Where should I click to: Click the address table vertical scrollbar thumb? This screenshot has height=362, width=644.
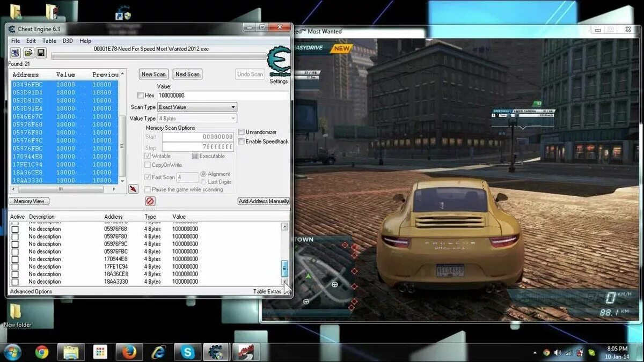click(x=284, y=268)
